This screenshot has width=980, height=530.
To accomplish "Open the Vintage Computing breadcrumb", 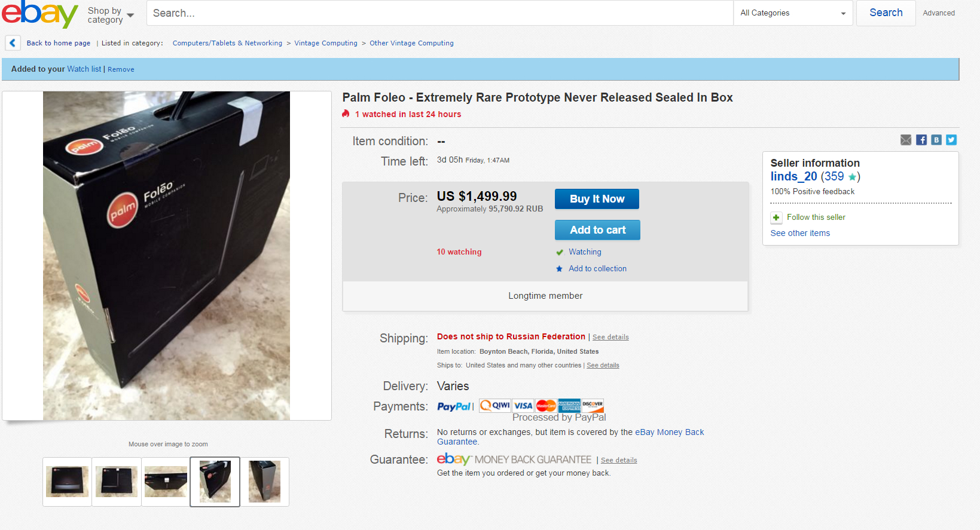I will pyautogui.click(x=326, y=43).
